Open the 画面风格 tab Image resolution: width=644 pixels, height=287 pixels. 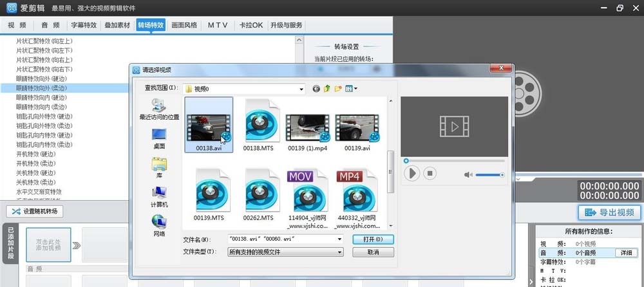click(x=184, y=25)
